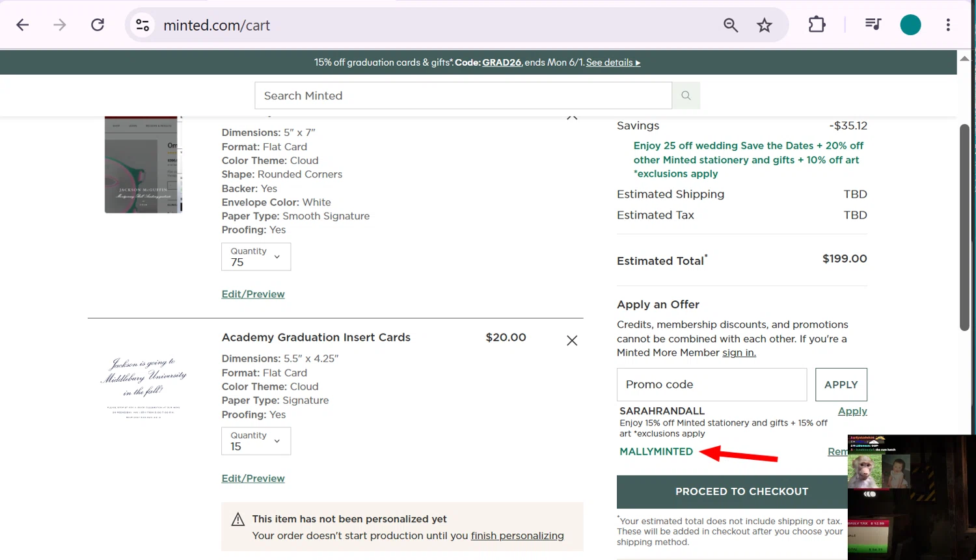The image size is (976, 560).
Task: Bookmark this page with the star icon
Action: click(765, 25)
